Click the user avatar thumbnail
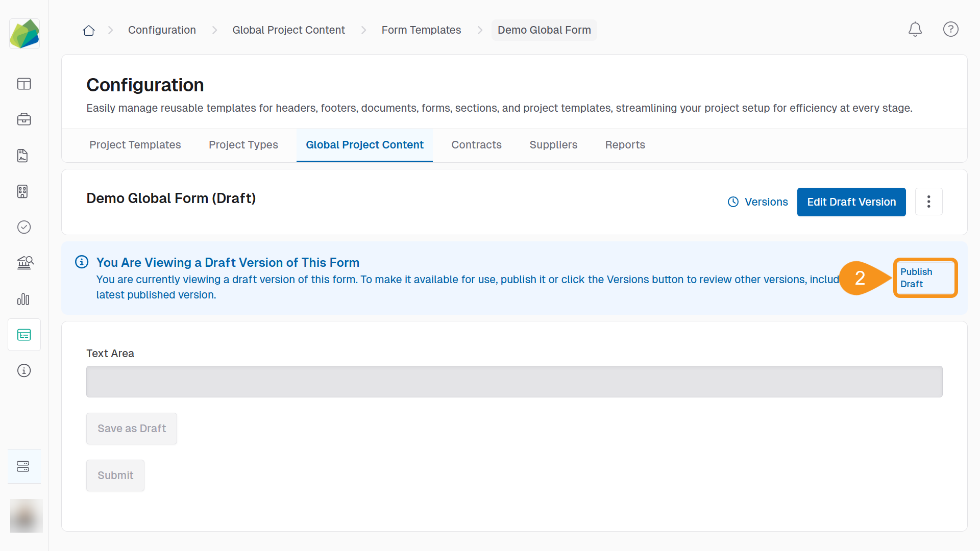Image resolution: width=980 pixels, height=551 pixels. pos(26,516)
